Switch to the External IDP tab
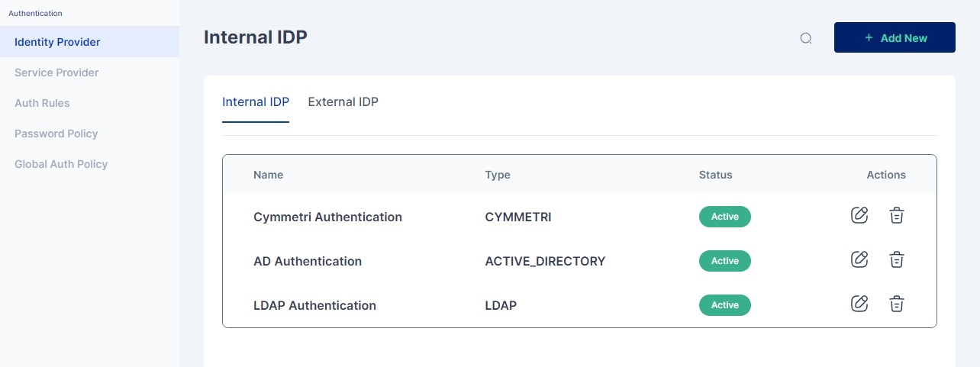Image resolution: width=980 pixels, height=367 pixels. [343, 101]
